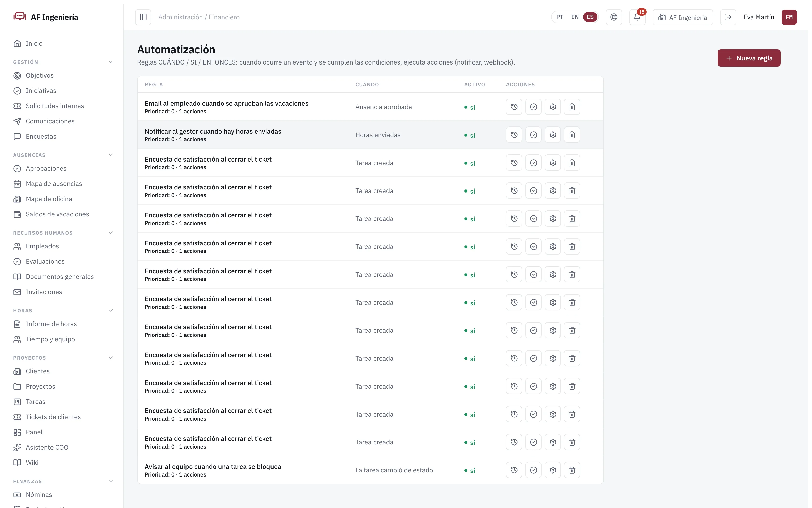Image resolution: width=812 pixels, height=508 pixels.
Task: Select 'Notificar al gestor cuando hay horas enviadas'
Action: point(213,131)
